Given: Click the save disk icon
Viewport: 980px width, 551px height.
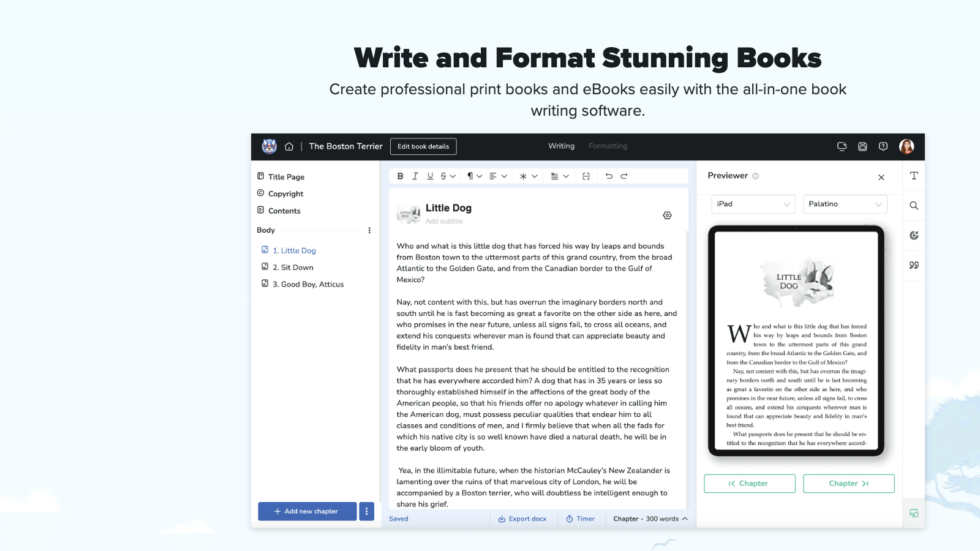Looking at the screenshot, I should point(862,146).
